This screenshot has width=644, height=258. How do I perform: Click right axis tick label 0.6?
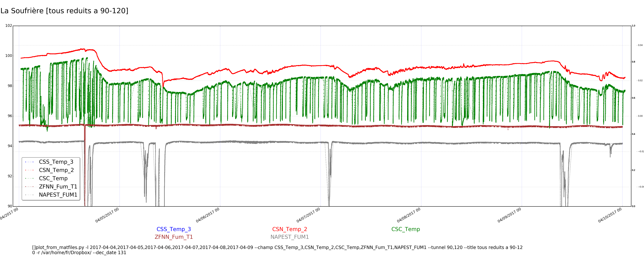633,98
